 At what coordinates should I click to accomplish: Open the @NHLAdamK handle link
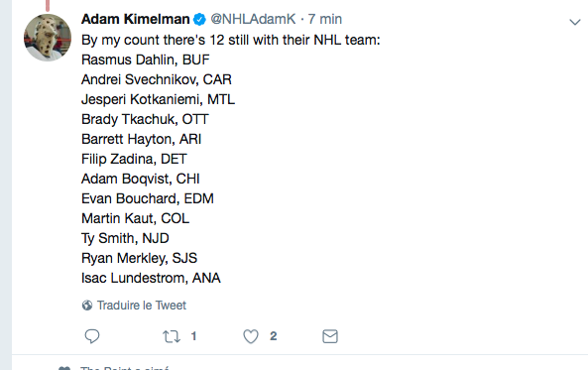pos(253,19)
